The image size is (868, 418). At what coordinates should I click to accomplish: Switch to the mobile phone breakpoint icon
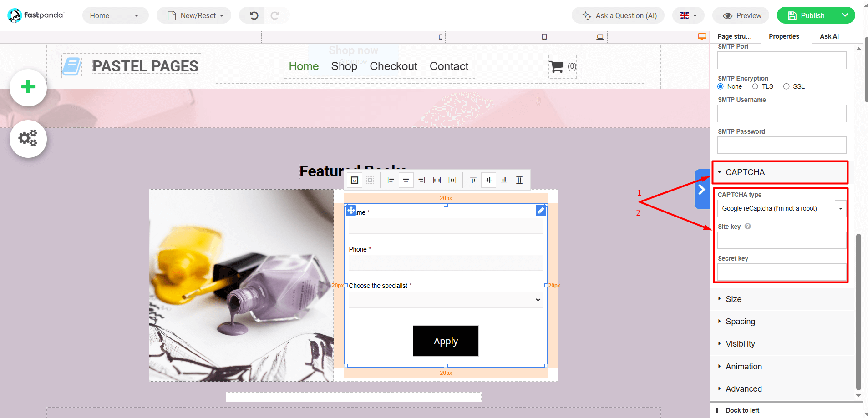pyautogui.click(x=440, y=36)
